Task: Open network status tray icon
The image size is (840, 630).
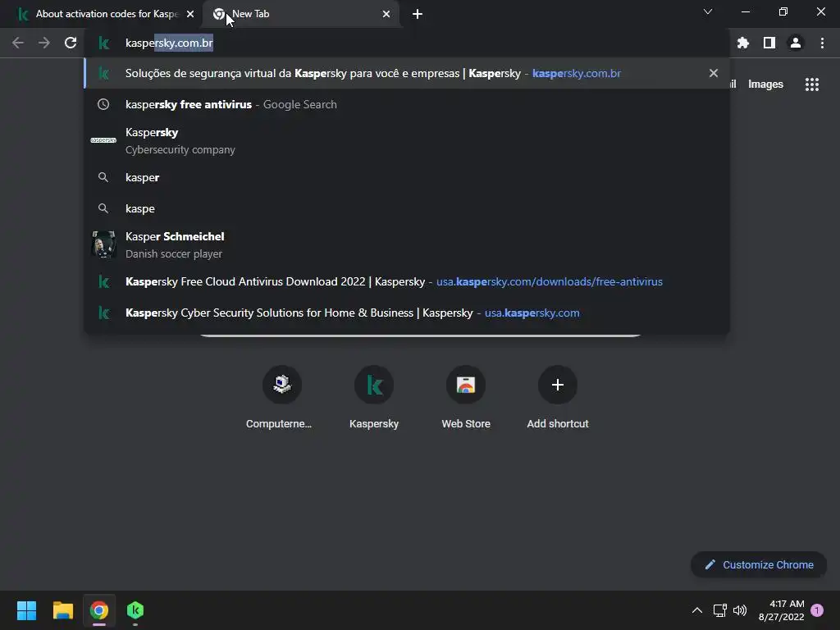Action: click(720, 610)
